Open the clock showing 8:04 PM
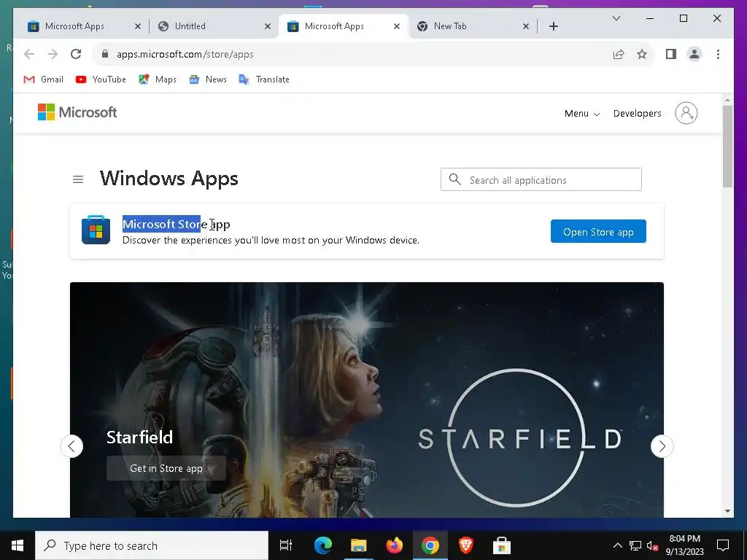This screenshot has height=560, width=747. pos(684,545)
